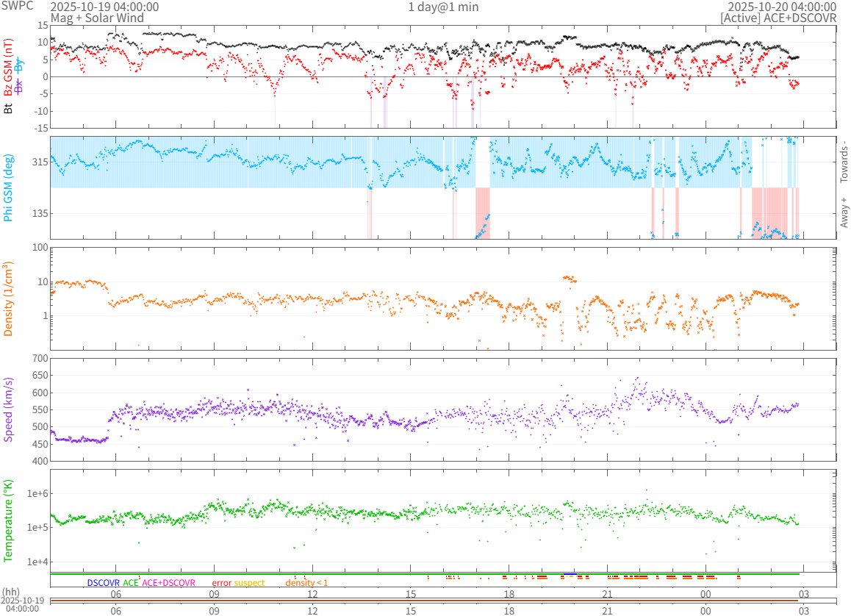Toggle the Bt series label

(9, 108)
